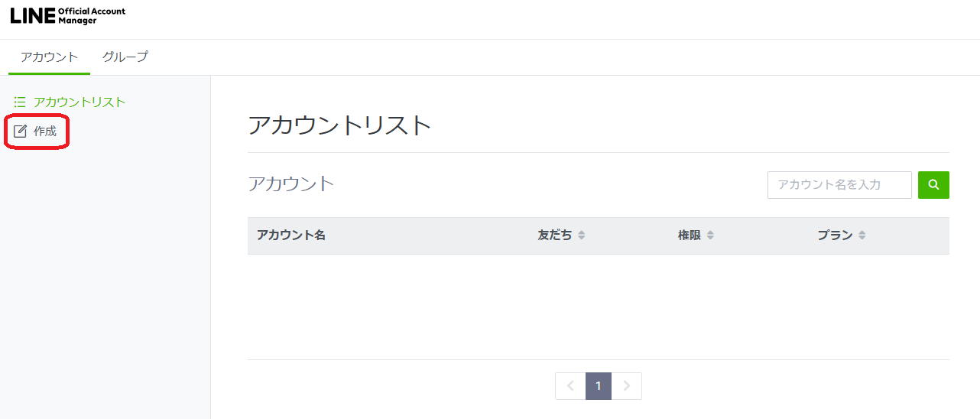Click the 権限 column header text

click(x=690, y=235)
